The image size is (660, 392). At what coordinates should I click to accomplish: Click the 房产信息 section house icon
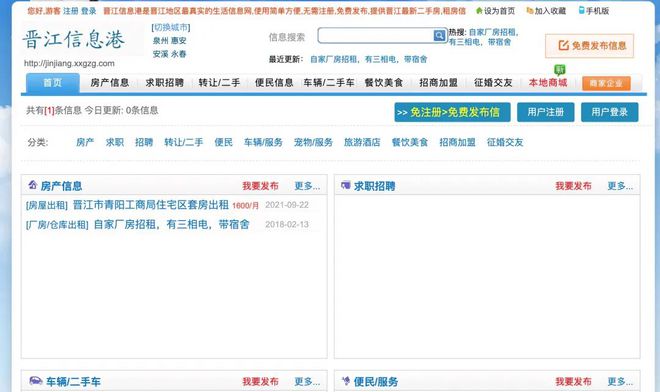[33, 185]
